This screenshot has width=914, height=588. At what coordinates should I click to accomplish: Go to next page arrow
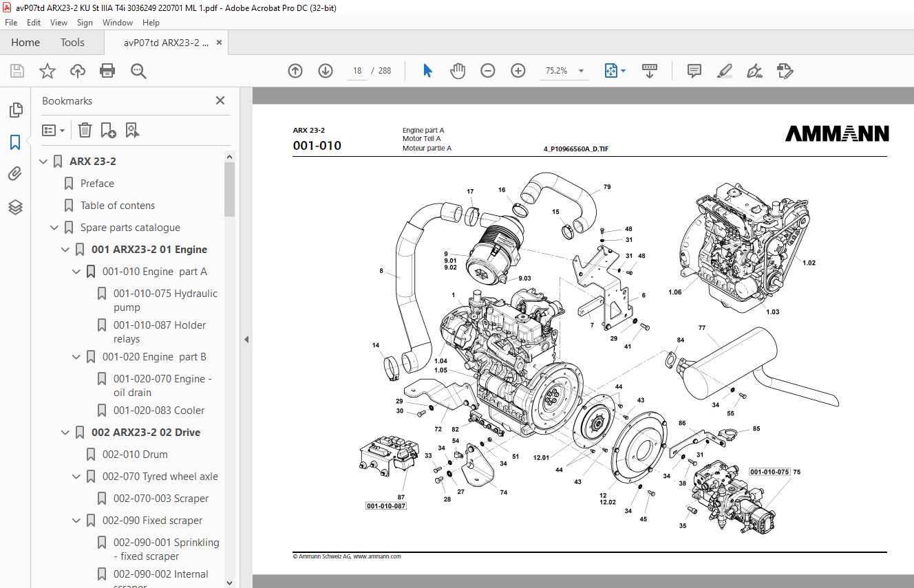tap(326, 71)
